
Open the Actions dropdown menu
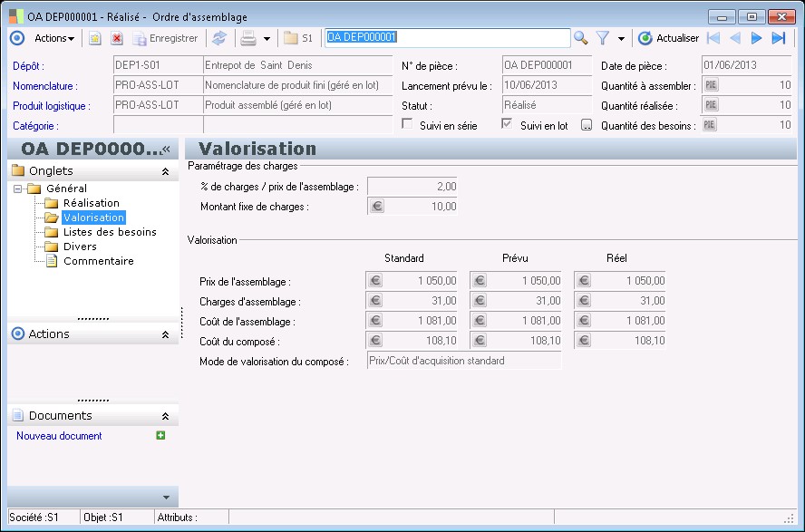pos(54,38)
